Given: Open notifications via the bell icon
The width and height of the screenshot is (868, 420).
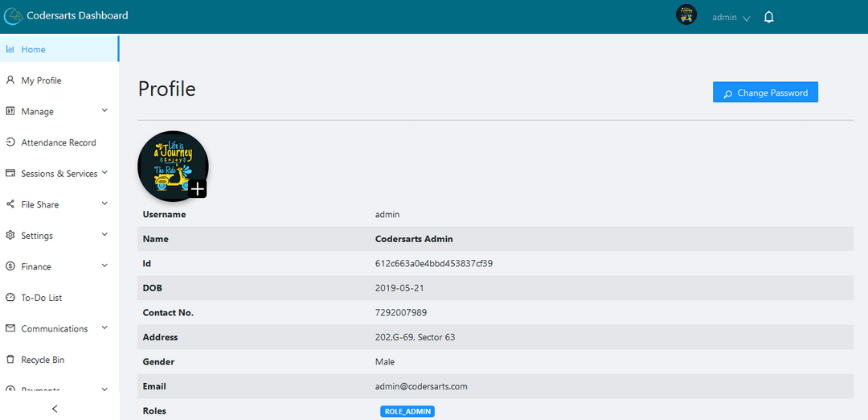Looking at the screenshot, I should (768, 17).
